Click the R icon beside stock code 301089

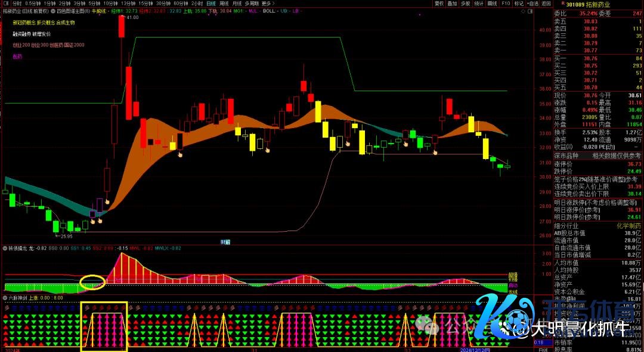tap(563, 4)
